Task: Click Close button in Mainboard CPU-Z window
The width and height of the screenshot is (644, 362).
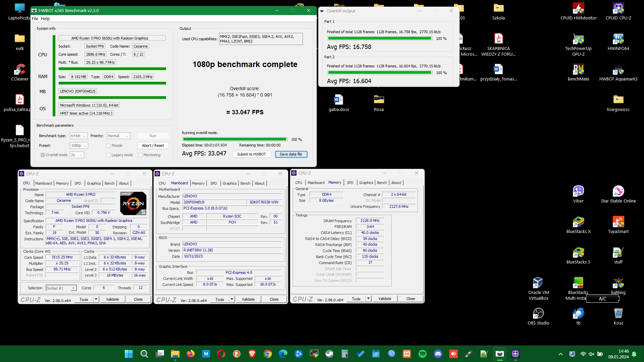Action: (x=274, y=299)
